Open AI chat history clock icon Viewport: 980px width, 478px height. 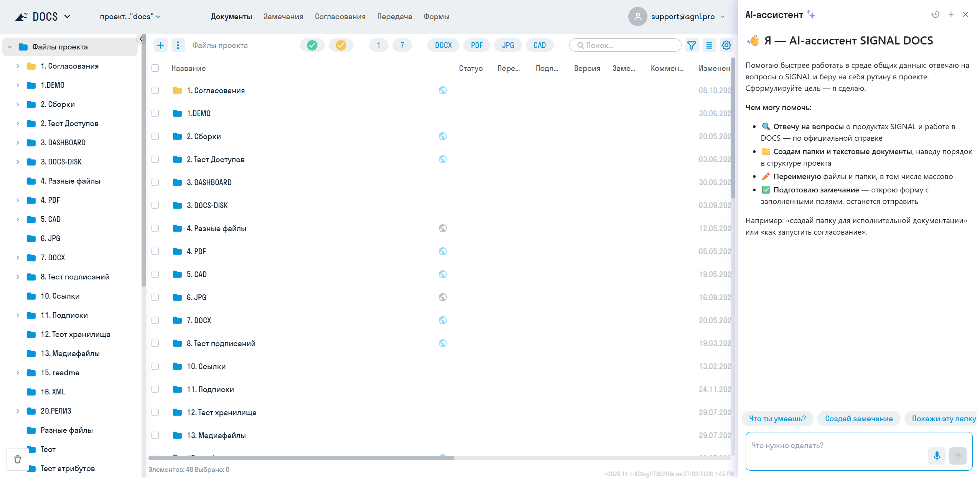[x=936, y=15]
